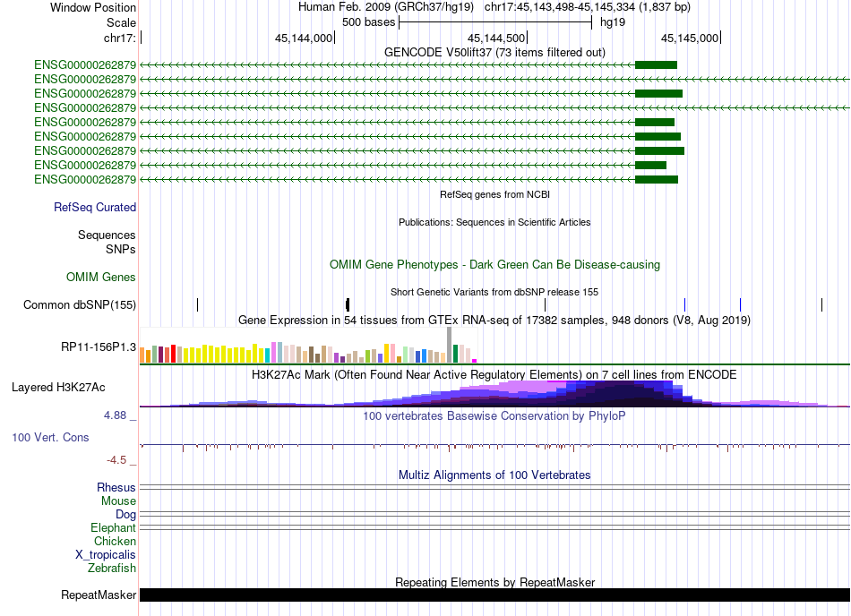Open the GTEx Gene Expression track title

(494, 320)
